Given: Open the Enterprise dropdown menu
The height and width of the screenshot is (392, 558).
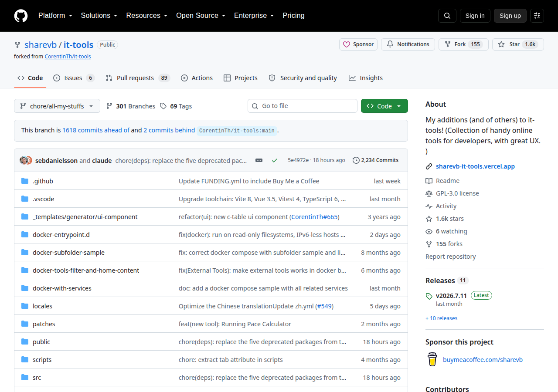Looking at the screenshot, I should pos(254,16).
